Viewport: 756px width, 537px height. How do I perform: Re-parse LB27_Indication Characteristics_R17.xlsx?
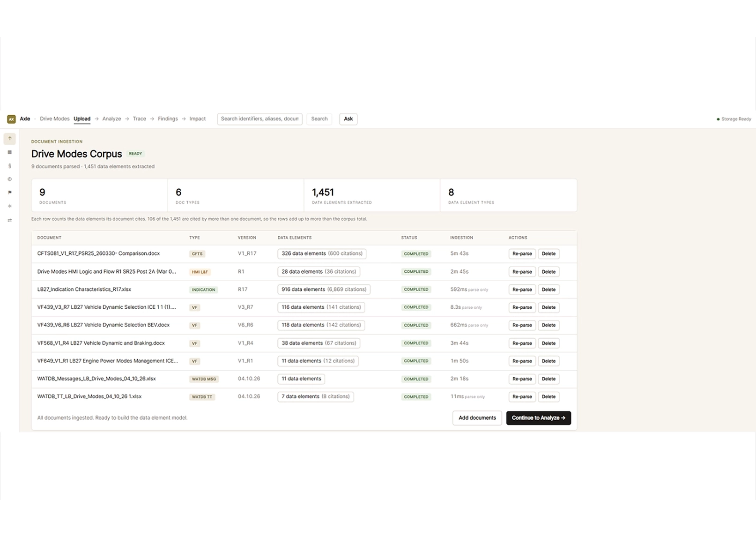point(522,290)
